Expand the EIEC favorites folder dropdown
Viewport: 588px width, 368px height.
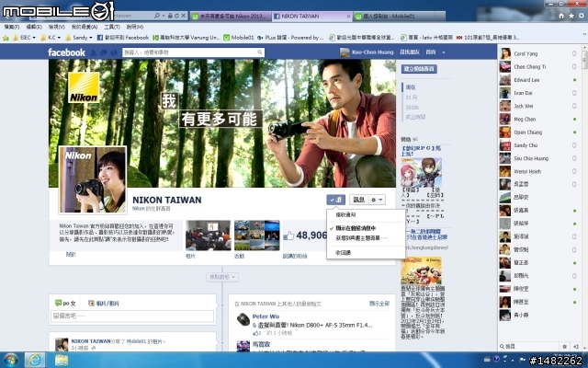tap(34, 38)
